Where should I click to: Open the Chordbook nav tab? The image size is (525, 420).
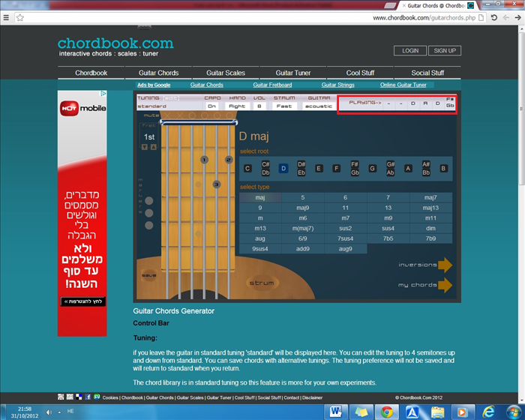coord(91,73)
